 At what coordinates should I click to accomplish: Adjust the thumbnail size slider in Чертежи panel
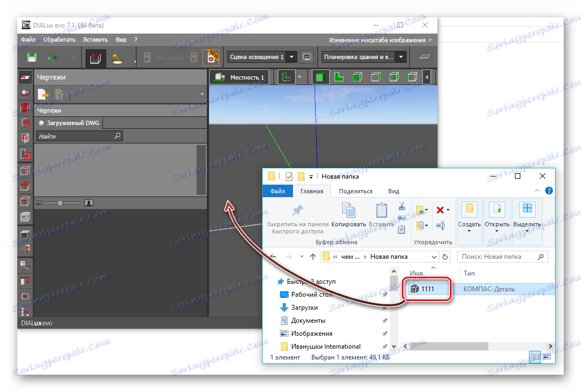(60, 203)
